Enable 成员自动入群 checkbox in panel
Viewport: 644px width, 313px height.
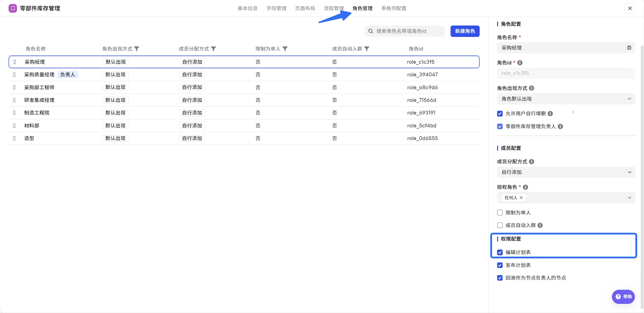pyautogui.click(x=500, y=225)
